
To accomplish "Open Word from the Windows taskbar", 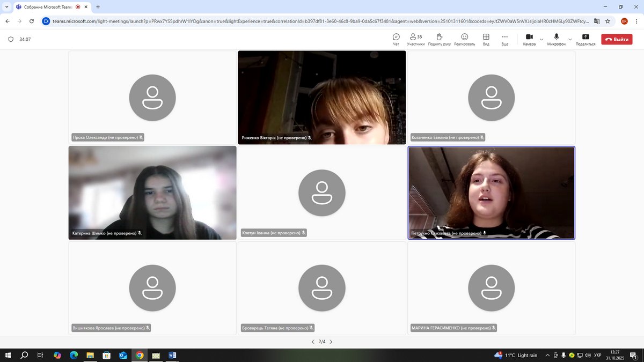I will point(172,355).
